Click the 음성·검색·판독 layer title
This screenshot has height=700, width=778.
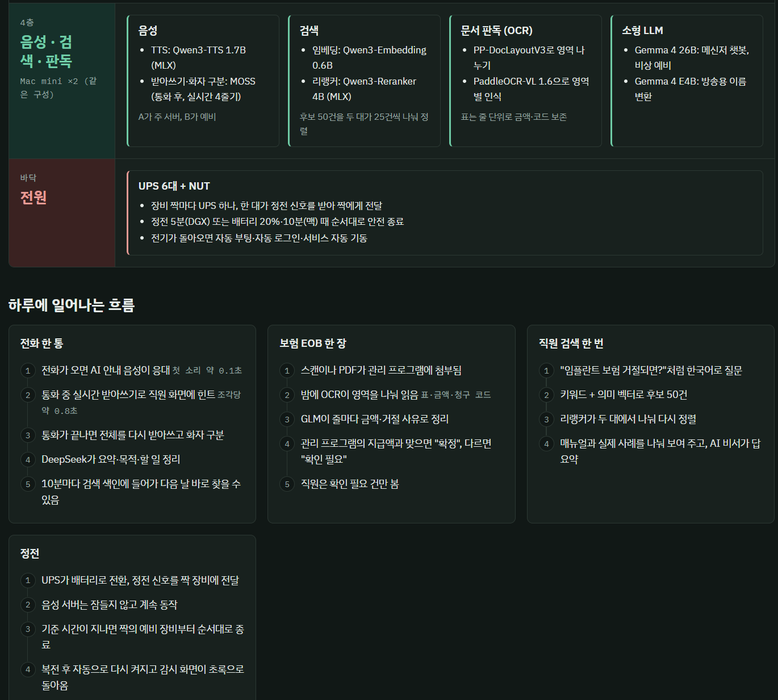coord(46,51)
